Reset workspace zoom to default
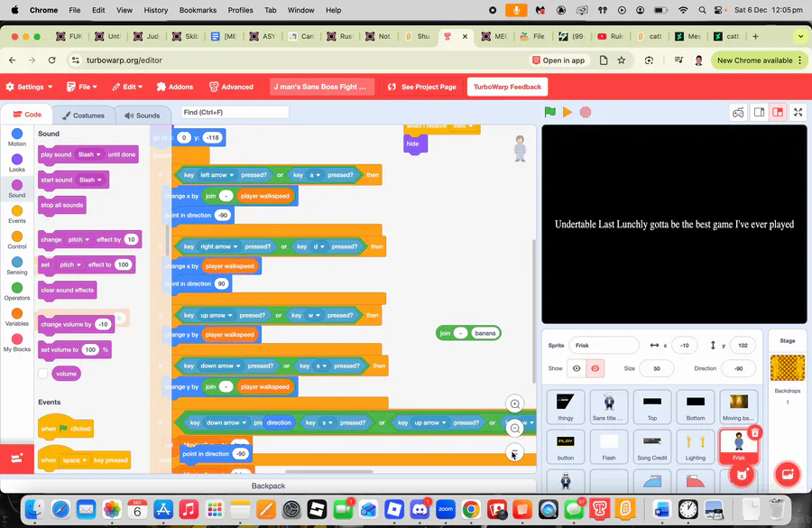The width and height of the screenshot is (812, 528). coord(515,453)
